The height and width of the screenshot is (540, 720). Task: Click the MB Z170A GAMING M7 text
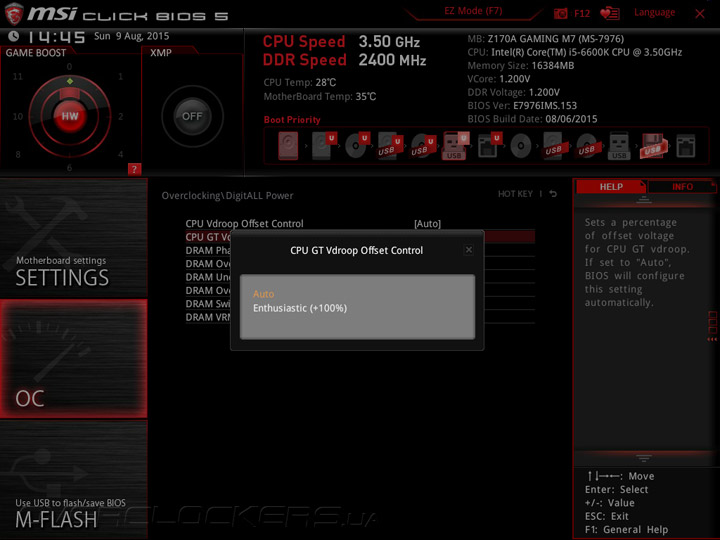pos(546,39)
